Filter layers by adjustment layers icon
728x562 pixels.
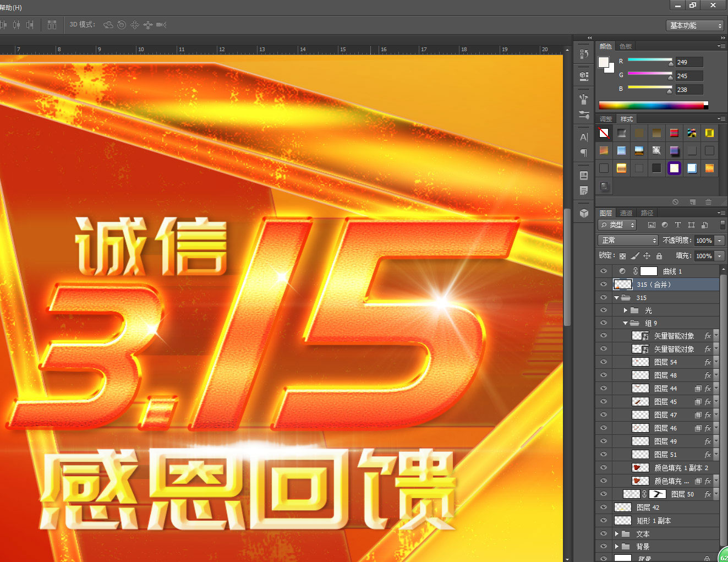coord(665,225)
